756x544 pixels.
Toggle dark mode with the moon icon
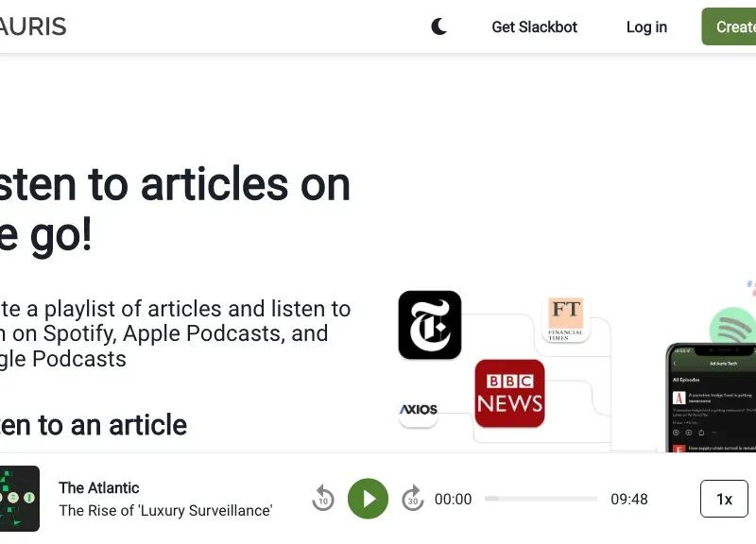pos(438,26)
